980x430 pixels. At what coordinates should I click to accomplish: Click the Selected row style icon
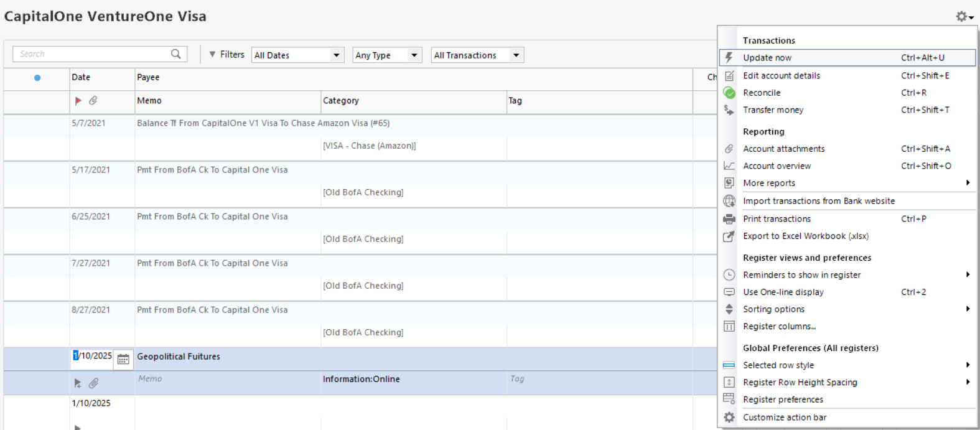click(x=729, y=365)
